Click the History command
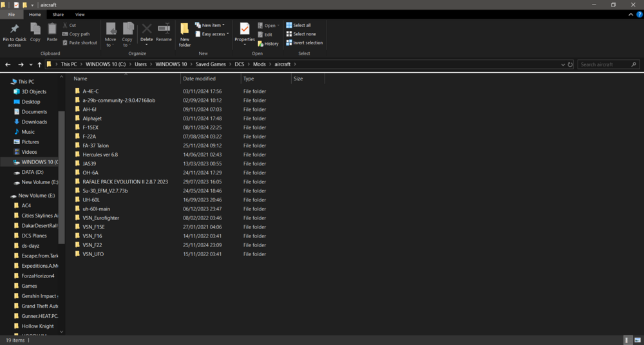 [268, 44]
